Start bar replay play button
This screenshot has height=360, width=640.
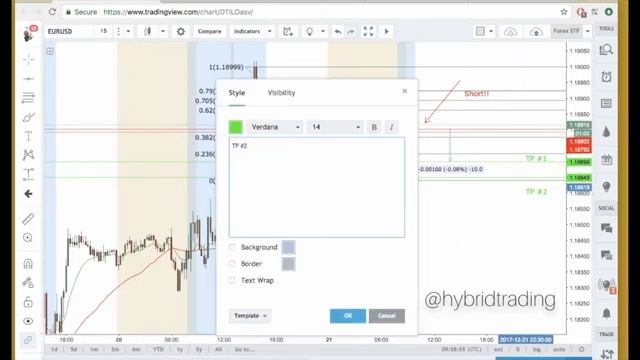tap(387, 31)
